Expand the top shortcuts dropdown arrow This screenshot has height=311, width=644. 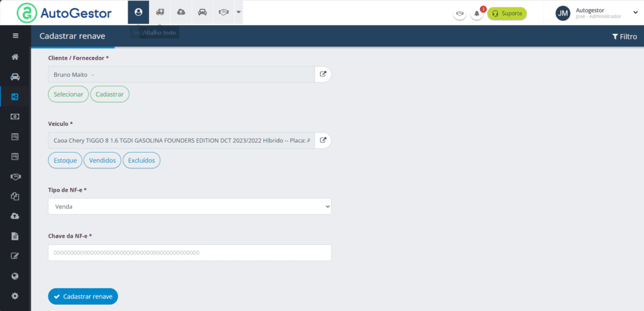pos(238,13)
